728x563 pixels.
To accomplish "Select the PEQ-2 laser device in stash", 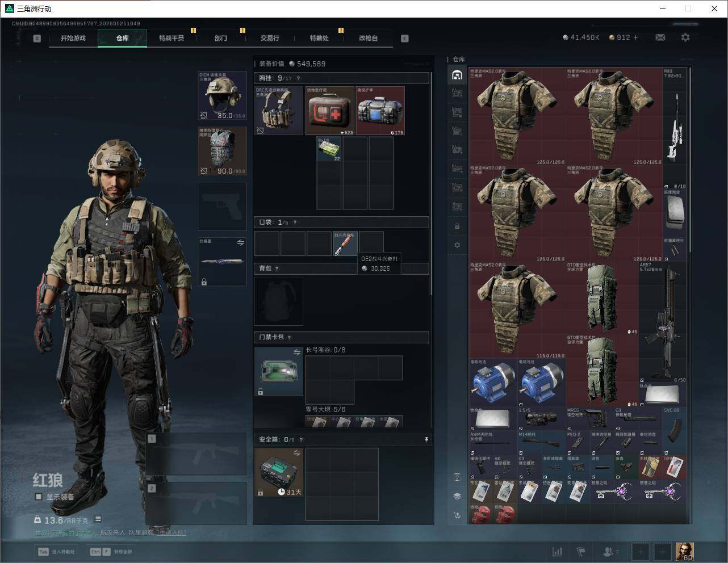I will click(578, 443).
